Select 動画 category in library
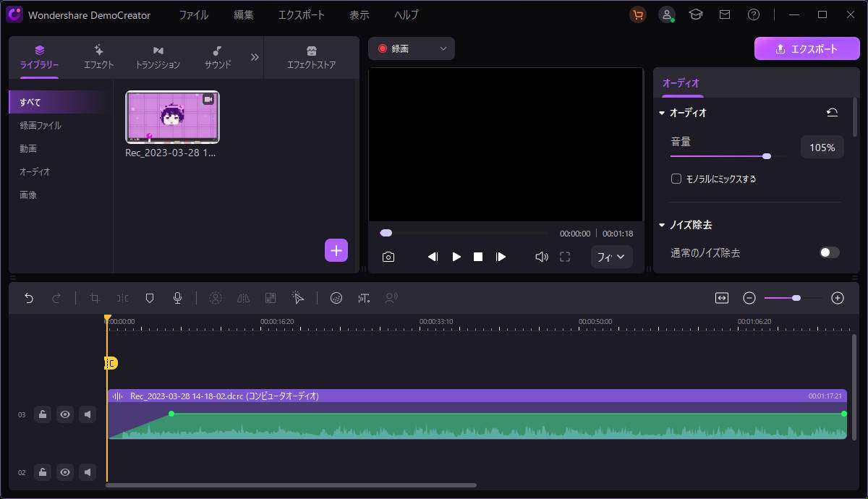Screen dimensions: 868x499 click(x=28, y=148)
